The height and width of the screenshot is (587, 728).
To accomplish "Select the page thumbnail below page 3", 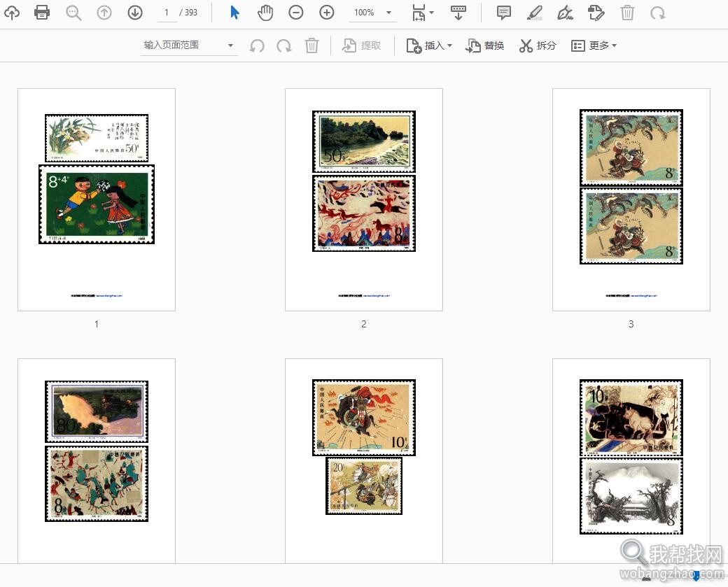I will [631, 461].
